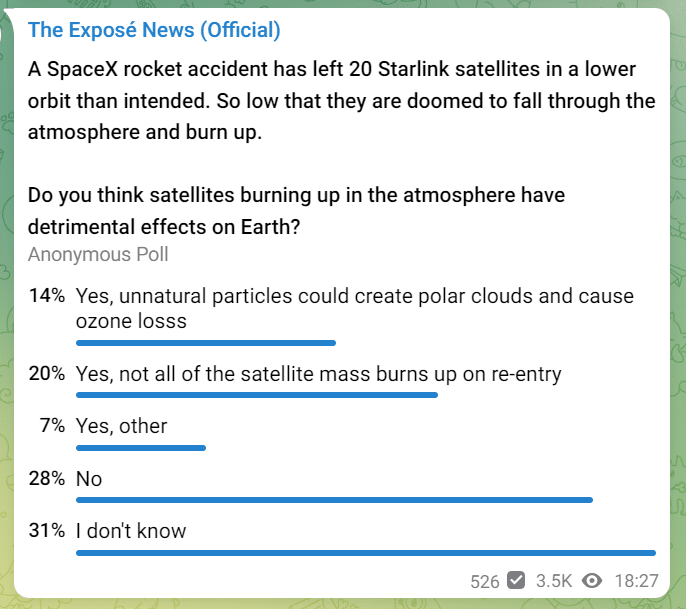The height and width of the screenshot is (609, 686).
Task: Click the 18:27 message timestamp
Action: tap(636, 581)
